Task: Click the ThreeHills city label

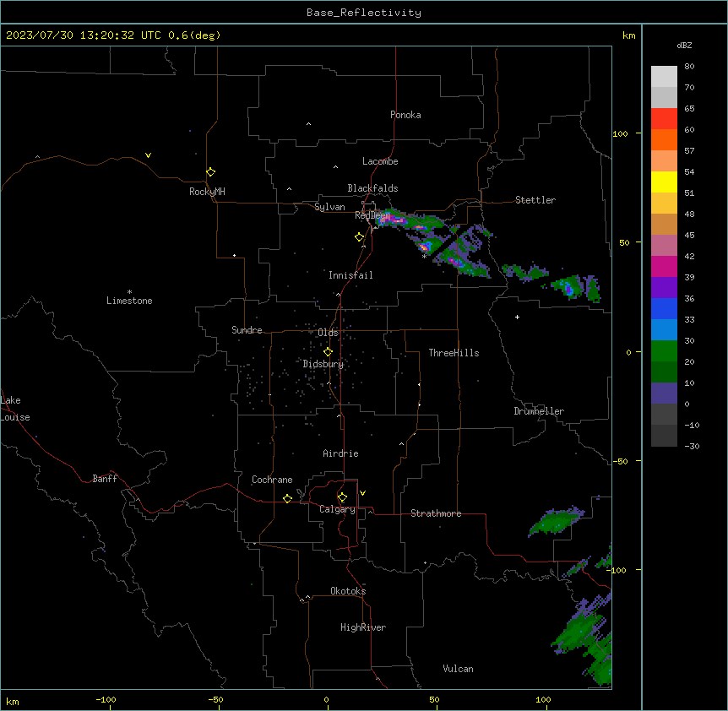Action: pos(454,353)
